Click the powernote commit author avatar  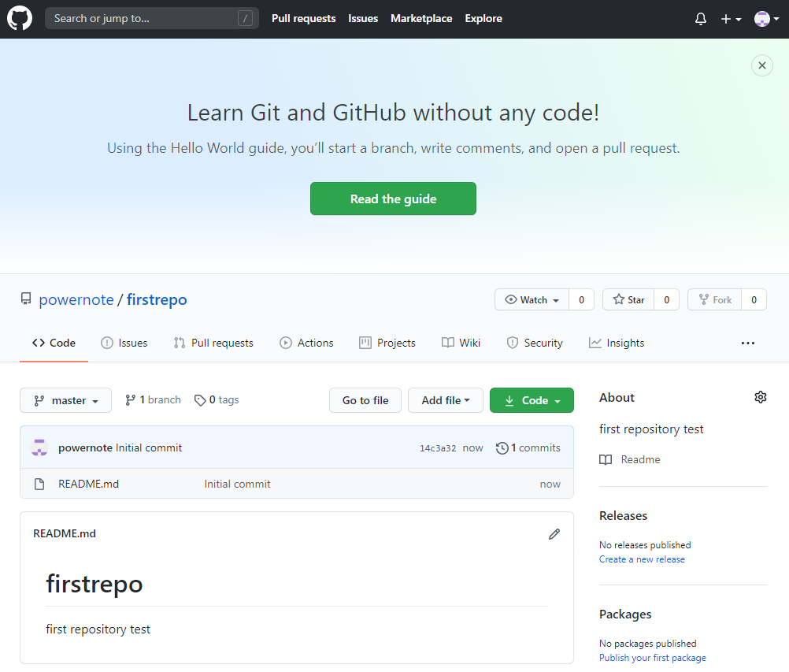39,447
